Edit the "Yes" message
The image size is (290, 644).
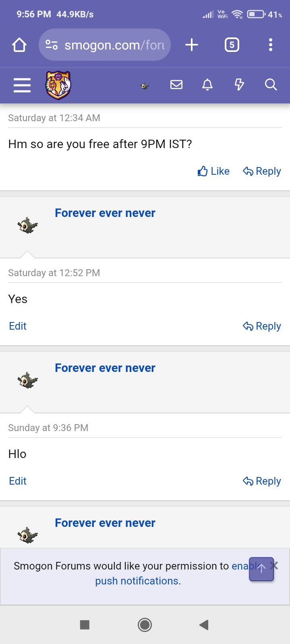[18, 326]
